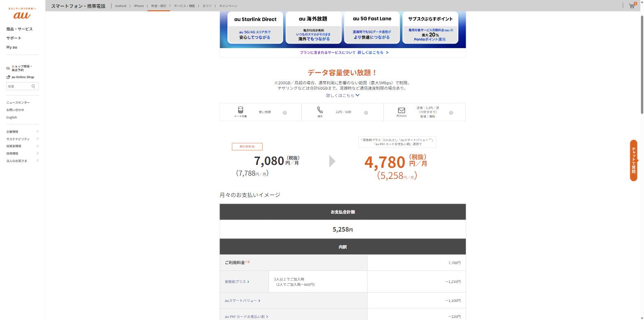Viewport: 644px width, 320px height.
Task: Click データ容量使い放題！ heading
Action: pyautogui.click(x=343, y=73)
